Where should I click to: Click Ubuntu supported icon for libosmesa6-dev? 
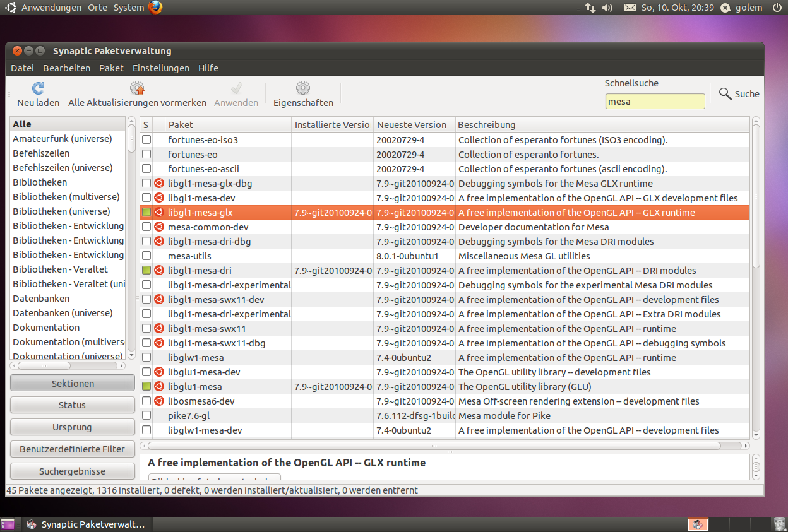click(159, 401)
